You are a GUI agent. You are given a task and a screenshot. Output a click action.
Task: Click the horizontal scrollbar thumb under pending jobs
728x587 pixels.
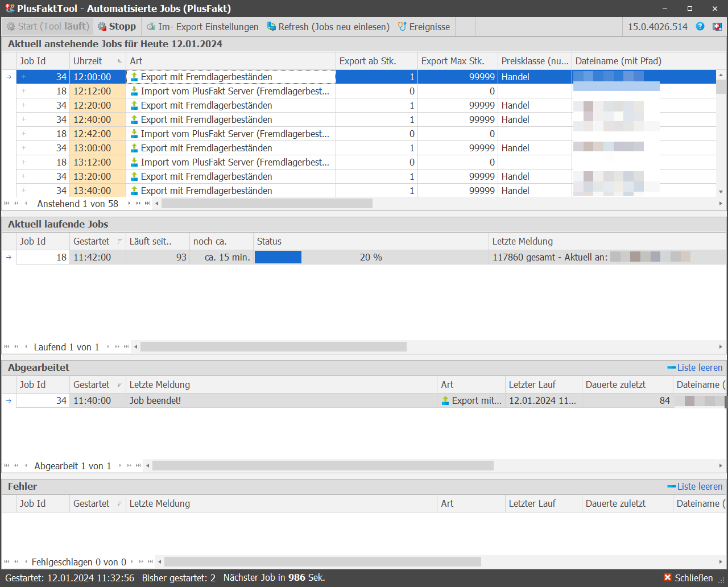267,203
